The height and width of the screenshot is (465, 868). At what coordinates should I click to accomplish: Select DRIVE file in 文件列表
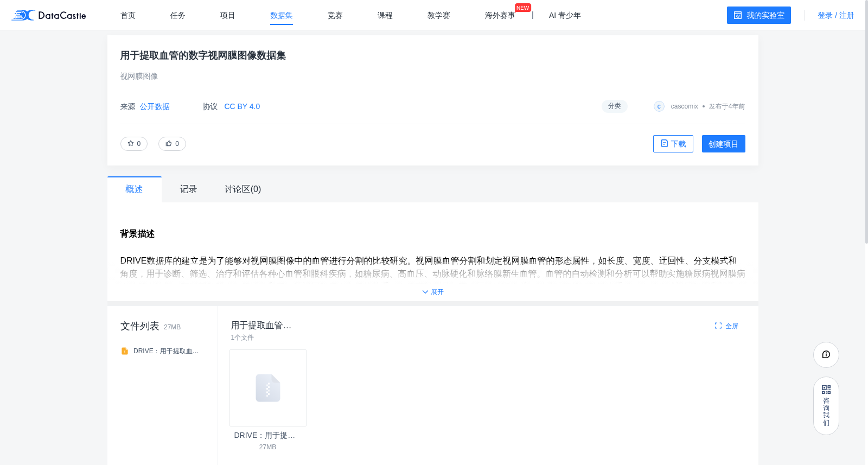tap(160, 351)
